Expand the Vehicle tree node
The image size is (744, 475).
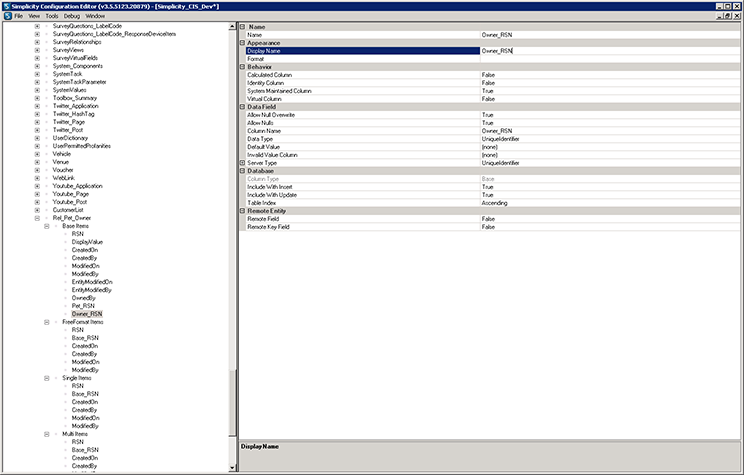[x=37, y=154]
